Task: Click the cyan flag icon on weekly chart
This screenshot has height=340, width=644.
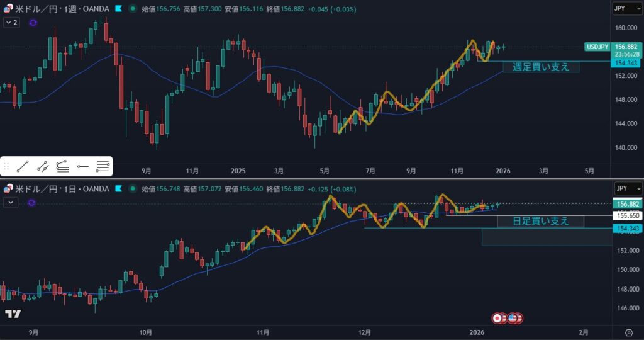Action: pos(118,9)
